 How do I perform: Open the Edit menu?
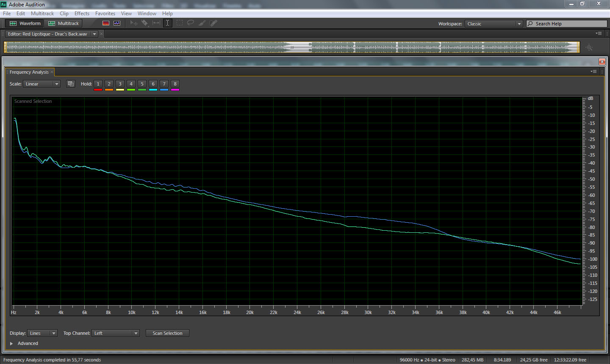pos(21,14)
